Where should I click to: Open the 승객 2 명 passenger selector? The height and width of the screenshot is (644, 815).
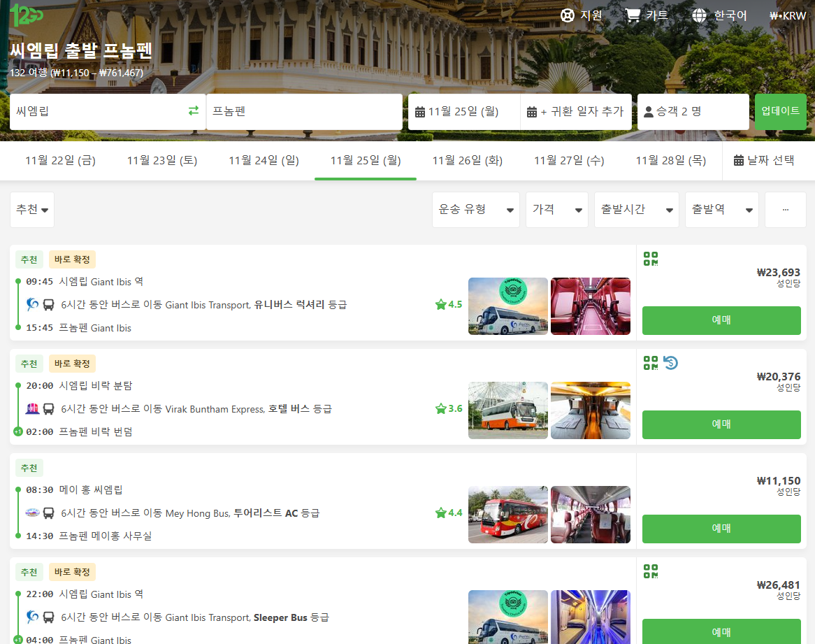[x=693, y=112]
